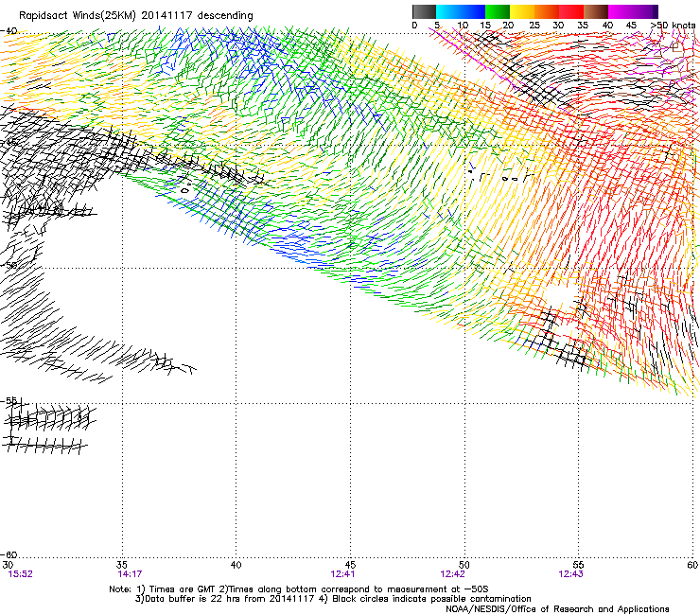Click the '-60' latitude axis label
The height and width of the screenshot is (615, 700).
coord(9,554)
